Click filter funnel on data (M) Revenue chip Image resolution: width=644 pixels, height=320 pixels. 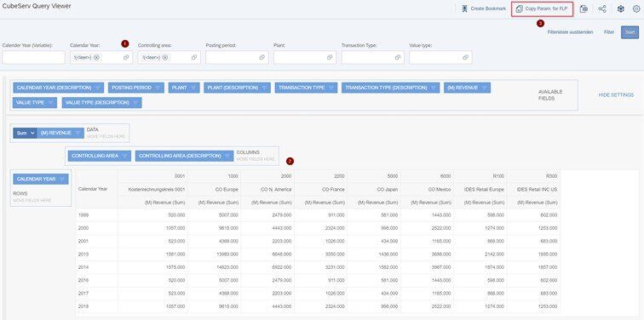click(x=78, y=133)
